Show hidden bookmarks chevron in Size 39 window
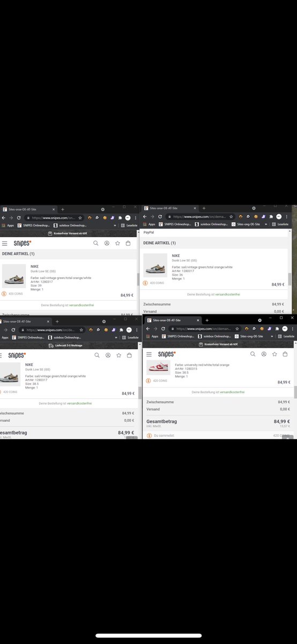The width and height of the screenshot is (297, 644). 115,225
